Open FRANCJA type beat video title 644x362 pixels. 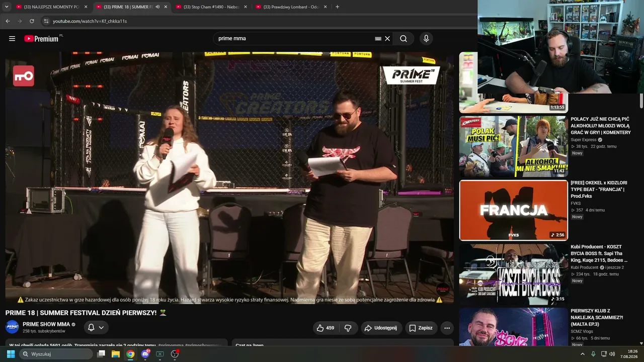(599, 190)
